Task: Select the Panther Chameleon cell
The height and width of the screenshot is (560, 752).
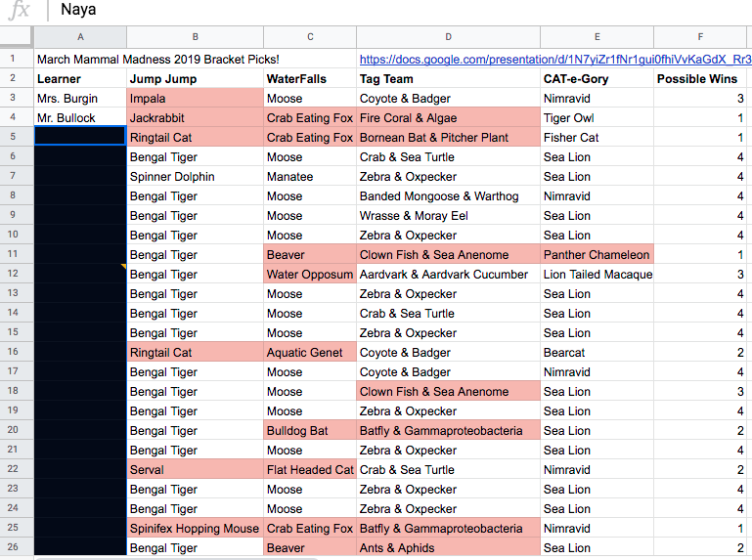Action: click(597, 254)
